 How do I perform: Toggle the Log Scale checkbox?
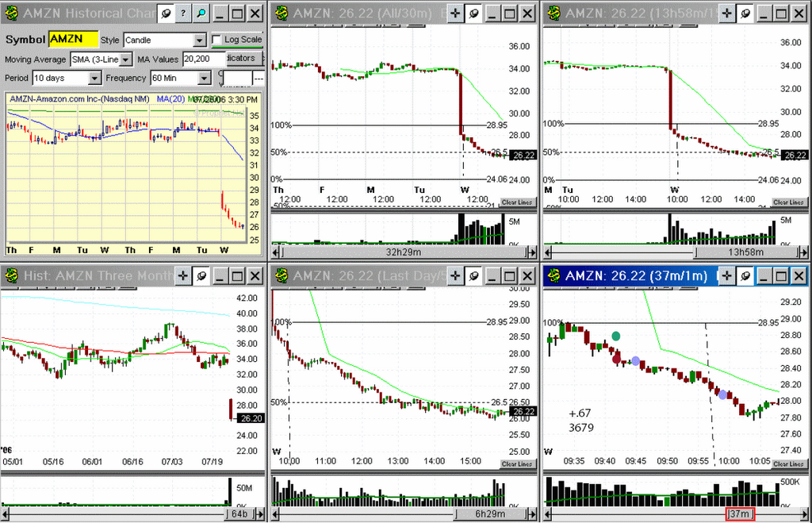[x=217, y=40]
